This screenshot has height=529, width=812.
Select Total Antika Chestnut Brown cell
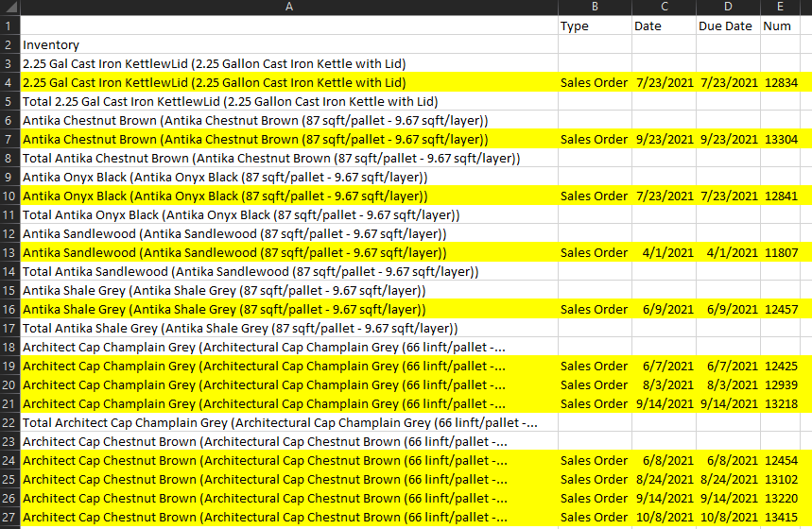click(289, 158)
